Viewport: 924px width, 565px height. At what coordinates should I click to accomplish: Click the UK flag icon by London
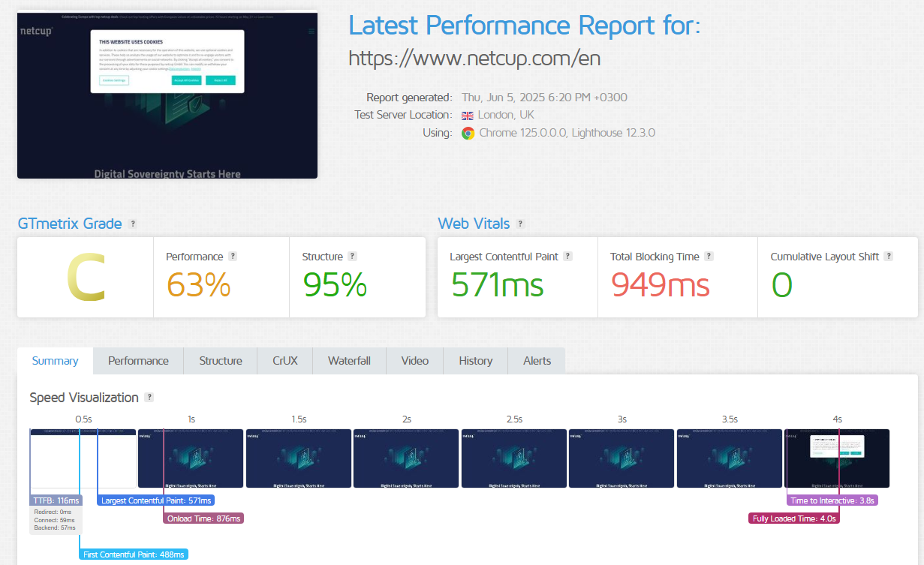point(468,115)
